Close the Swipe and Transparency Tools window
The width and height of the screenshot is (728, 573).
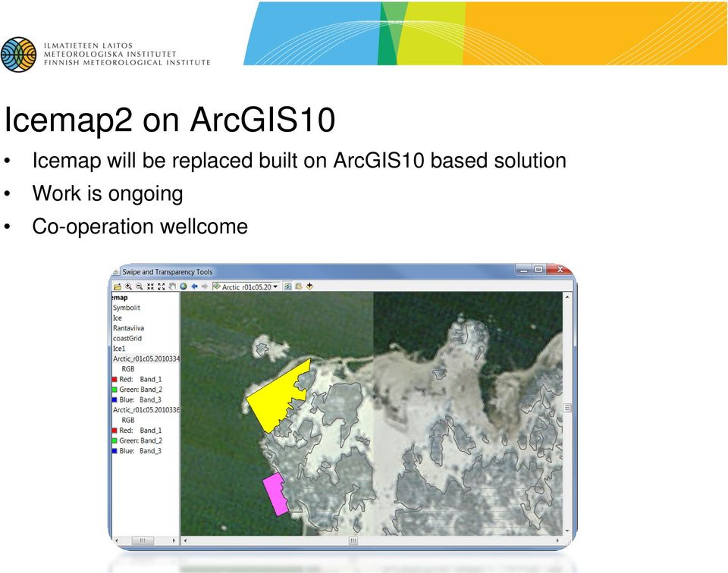click(560, 270)
